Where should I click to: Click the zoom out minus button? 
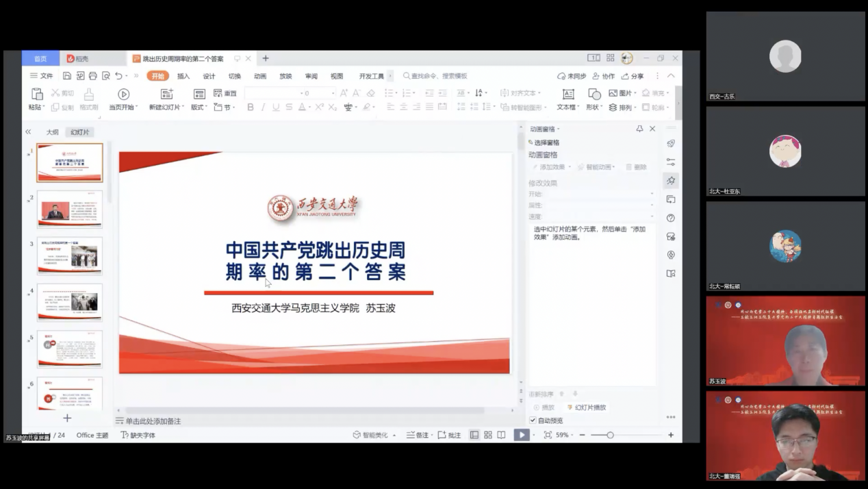click(583, 435)
